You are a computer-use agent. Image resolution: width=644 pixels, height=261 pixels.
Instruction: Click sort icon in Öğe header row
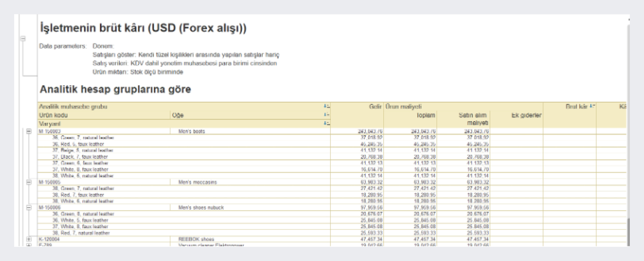tap(327, 115)
